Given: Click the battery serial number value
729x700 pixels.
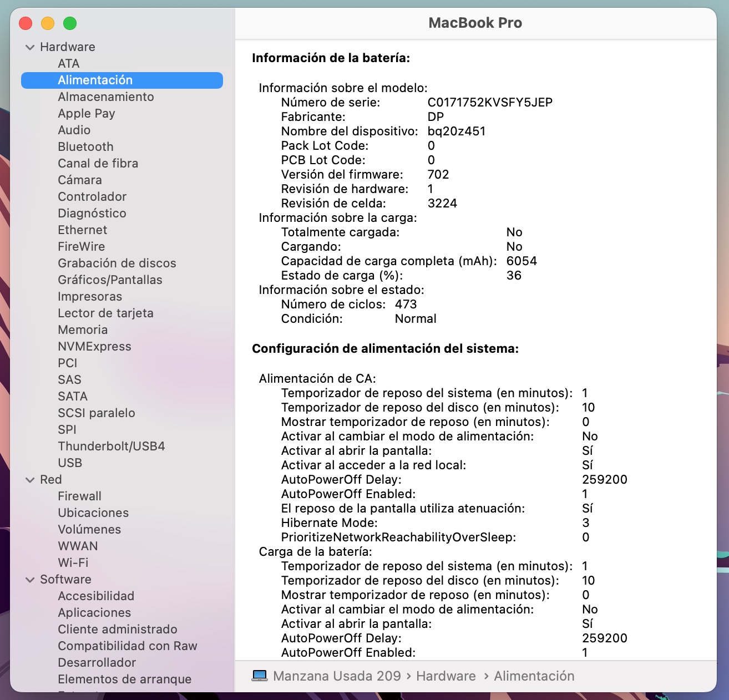Looking at the screenshot, I should (x=490, y=102).
